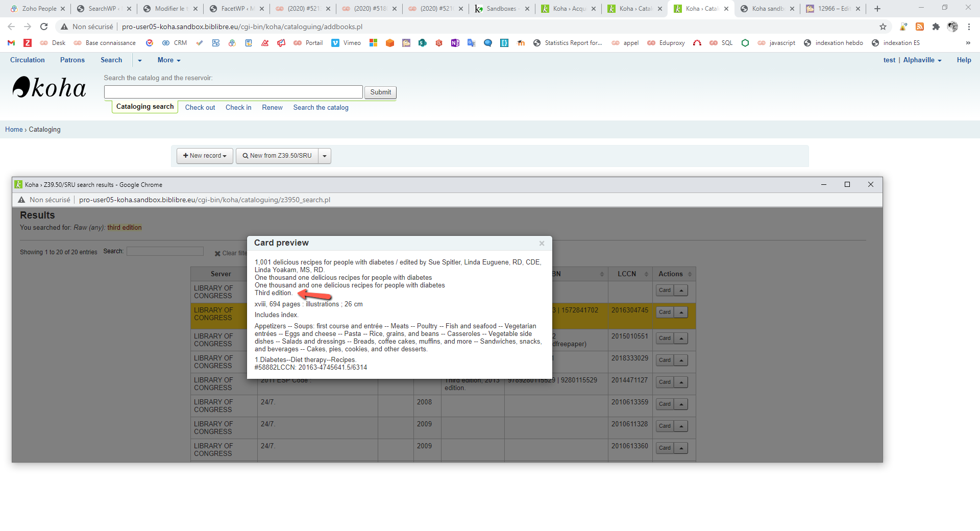
Task: Open the More menu
Action: [168, 60]
